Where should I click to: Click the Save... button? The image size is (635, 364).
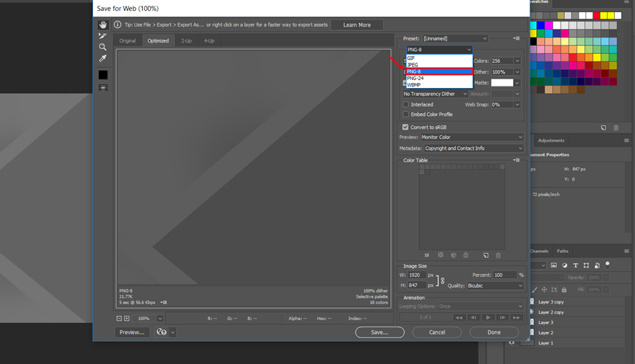point(380,332)
